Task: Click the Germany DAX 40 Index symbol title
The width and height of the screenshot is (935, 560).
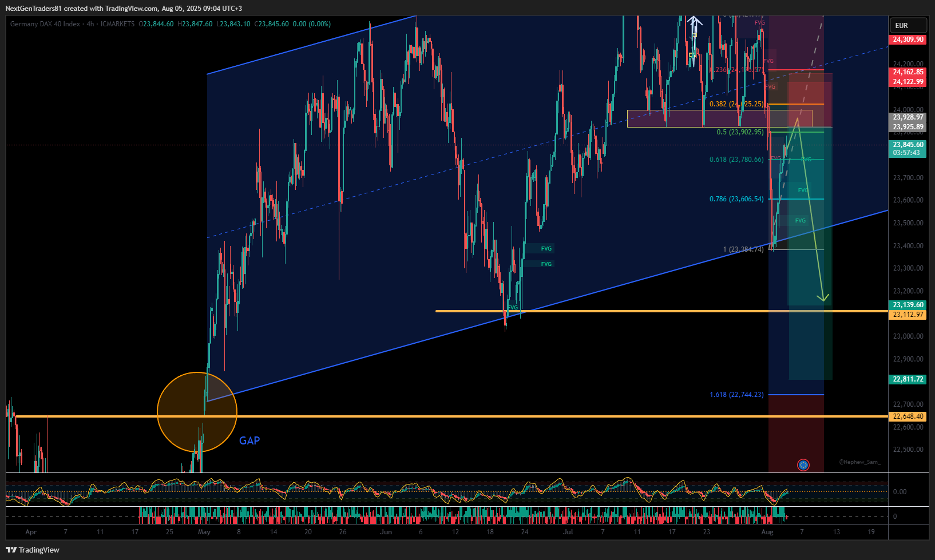Action: [45, 24]
